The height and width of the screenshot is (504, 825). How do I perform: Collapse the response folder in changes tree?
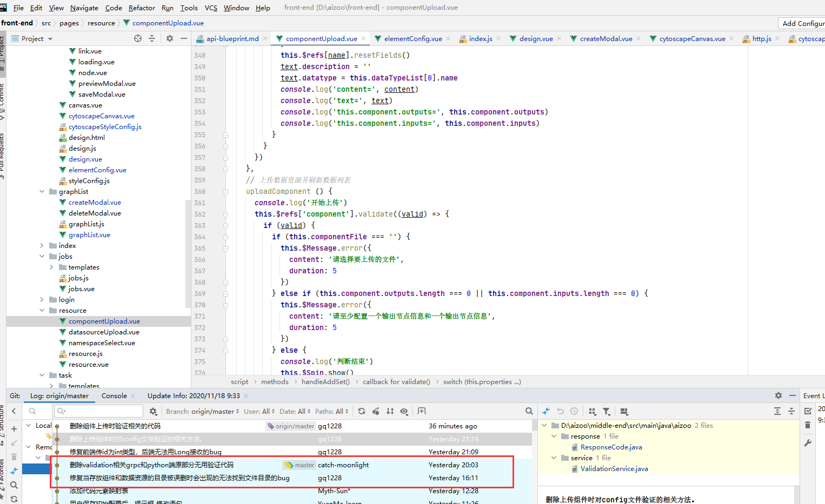click(x=554, y=436)
